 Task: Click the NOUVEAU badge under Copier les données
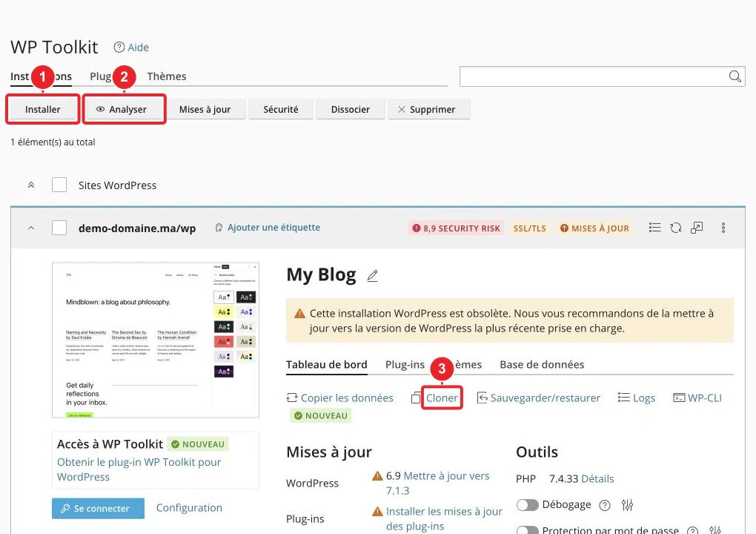pos(321,416)
